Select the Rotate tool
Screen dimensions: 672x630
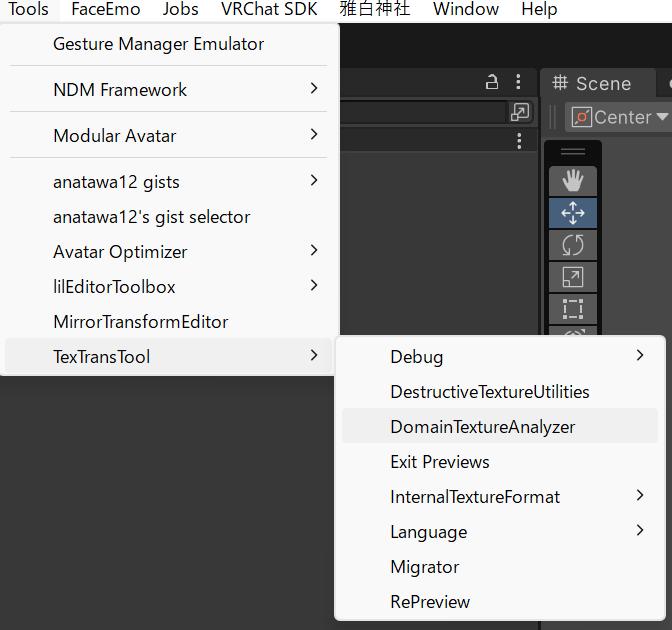[x=573, y=245]
